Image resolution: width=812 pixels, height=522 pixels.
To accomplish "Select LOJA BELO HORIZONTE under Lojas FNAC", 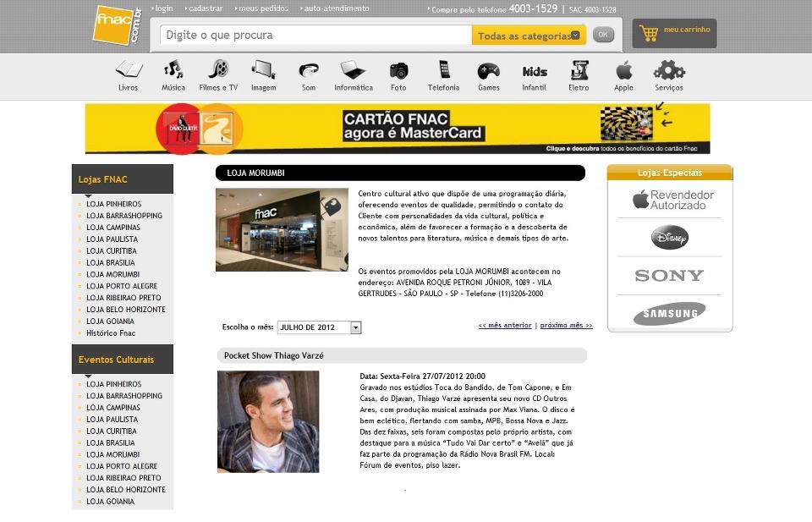I will (x=126, y=309).
